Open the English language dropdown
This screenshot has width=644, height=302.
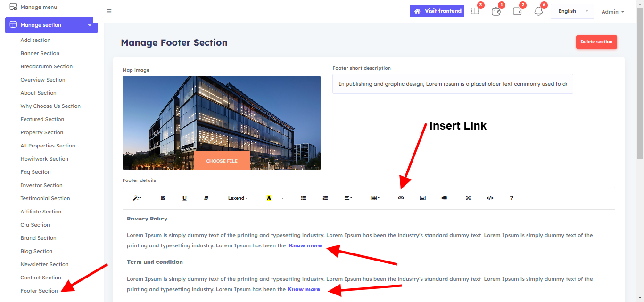572,11
